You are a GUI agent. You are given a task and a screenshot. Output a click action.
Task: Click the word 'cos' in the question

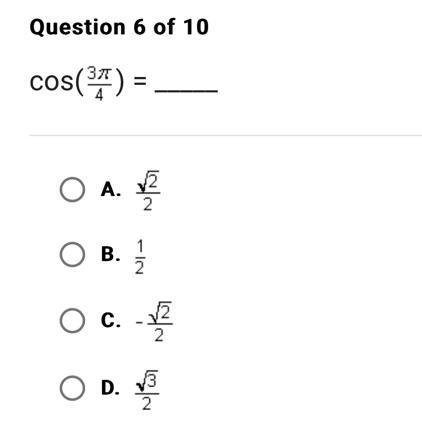[x=51, y=82]
